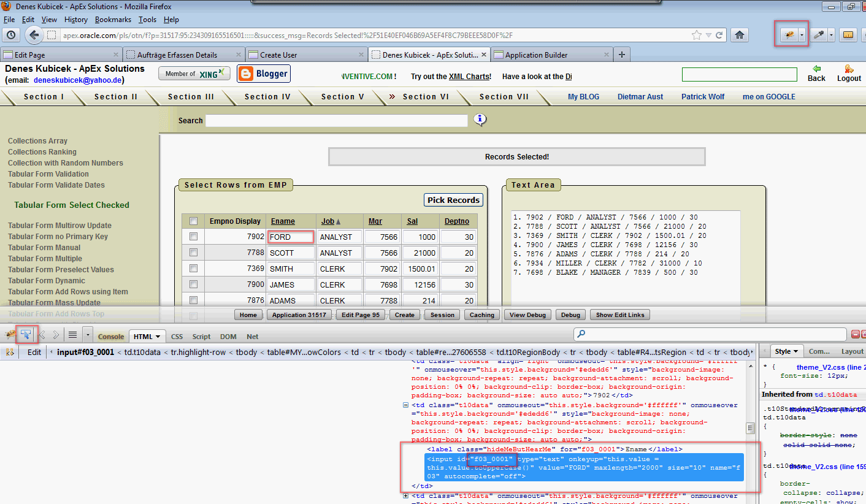866x504 pixels.
Task: Open the Tools menu
Action: 147,20
